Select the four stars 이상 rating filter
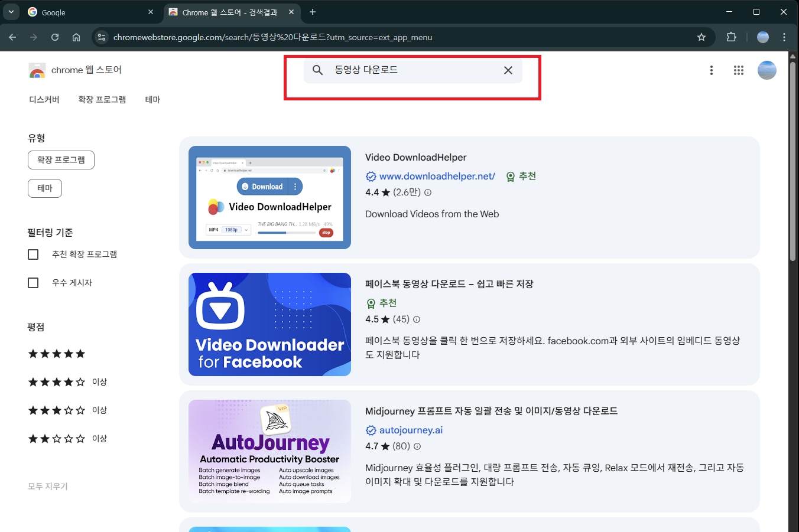 click(67, 382)
